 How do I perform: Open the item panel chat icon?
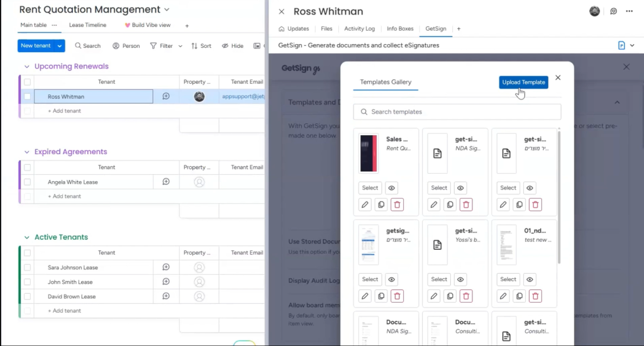pyautogui.click(x=613, y=11)
